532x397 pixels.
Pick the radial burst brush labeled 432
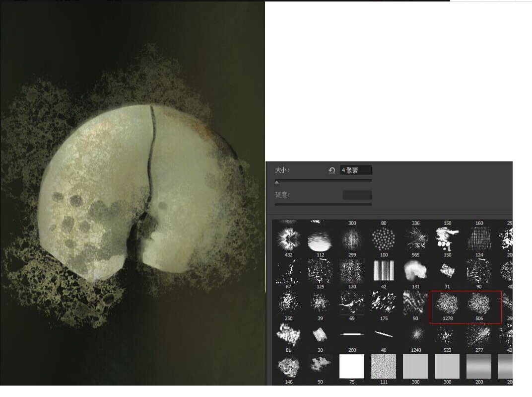pos(288,239)
